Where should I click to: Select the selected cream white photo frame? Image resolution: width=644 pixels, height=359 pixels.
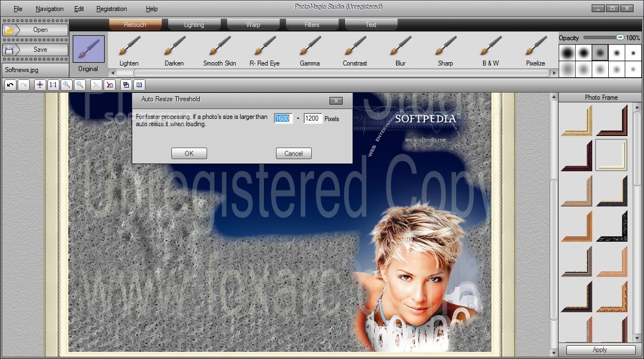click(611, 155)
